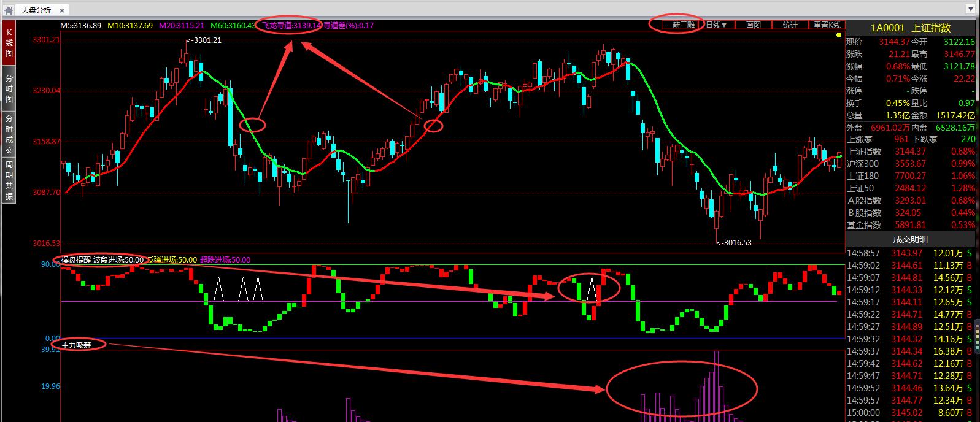This screenshot has height=422, width=980.
Task: Open the A股指数 index row
Action: (911, 201)
